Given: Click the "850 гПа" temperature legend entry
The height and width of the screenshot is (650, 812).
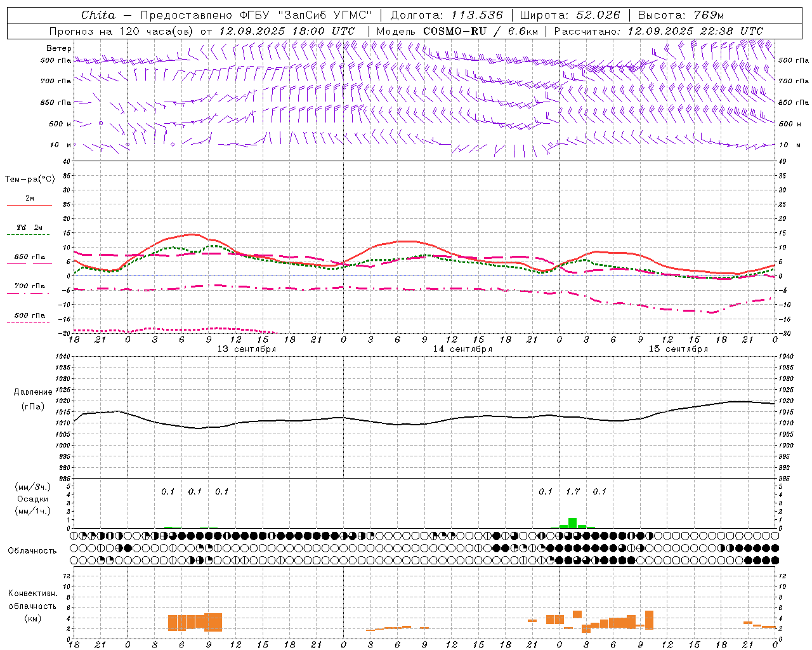Looking at the screenshot, I should [x=30, y=257].
